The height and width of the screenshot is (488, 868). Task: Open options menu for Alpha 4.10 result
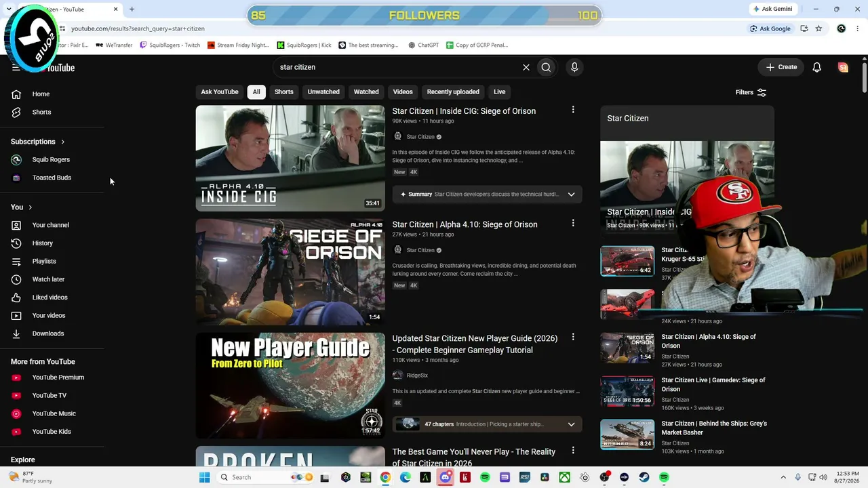tap(573, 223)
